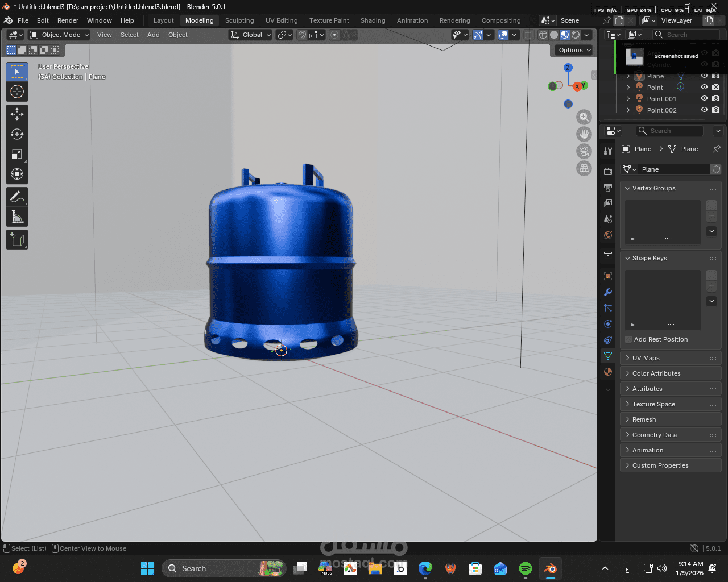The width and height of the screenshot is (728, 582).
Task: Toggle fake user shield for Plane mesh
Action: 716,169
